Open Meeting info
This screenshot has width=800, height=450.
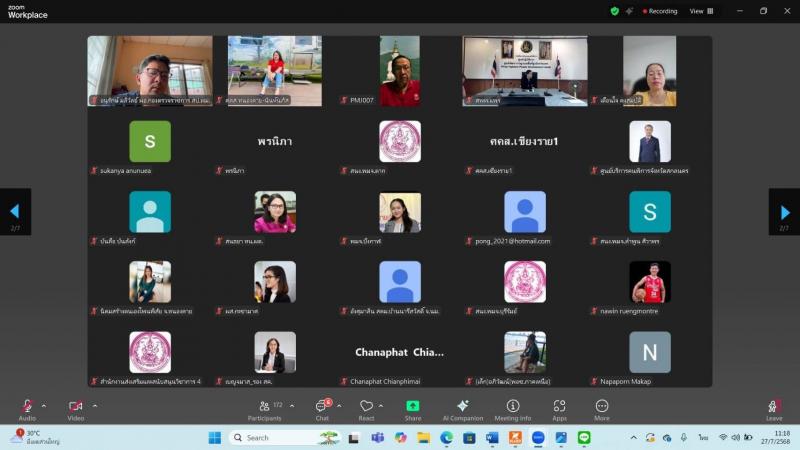click(x=513, y=410)
